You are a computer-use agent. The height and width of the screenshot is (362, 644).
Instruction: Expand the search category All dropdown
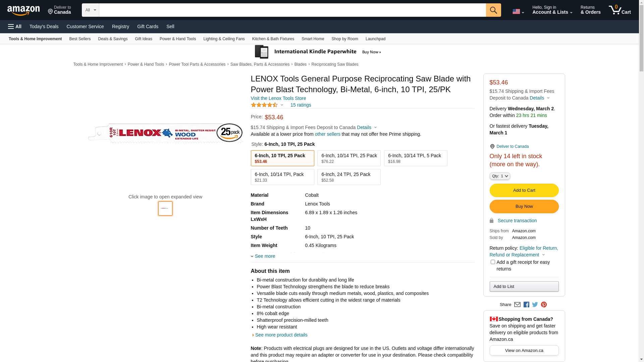[x=90, y=10]
